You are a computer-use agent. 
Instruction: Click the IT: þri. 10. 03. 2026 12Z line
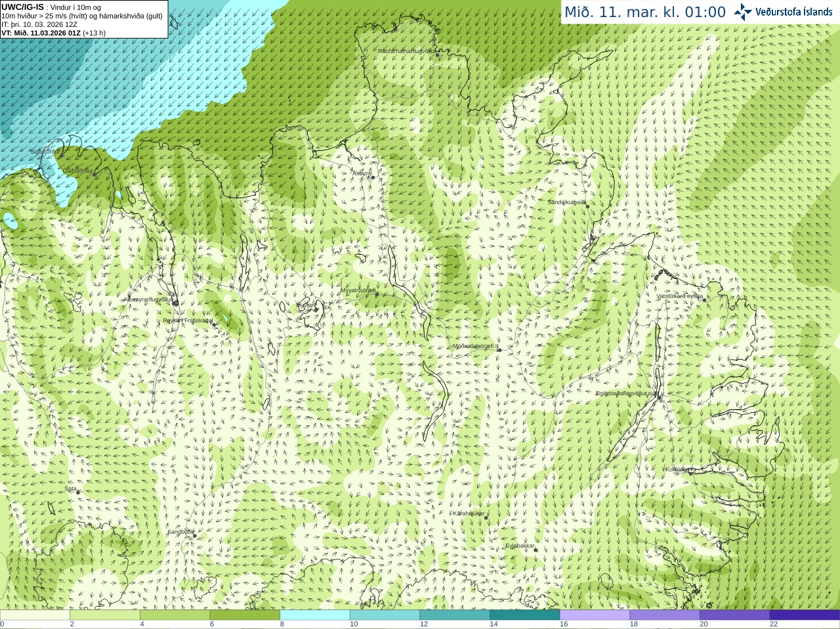[39, 24]
